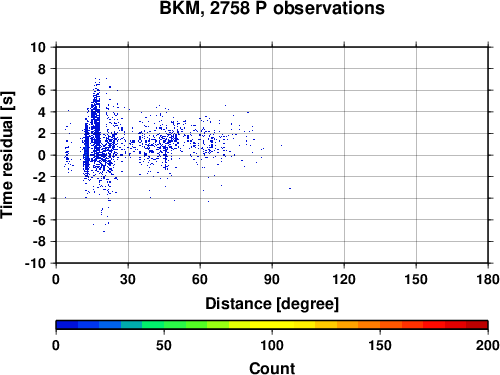The width and height of the screenshot is (500, 375).
Task: Click the 'Count' colorbar label
Action: point(272,368)
